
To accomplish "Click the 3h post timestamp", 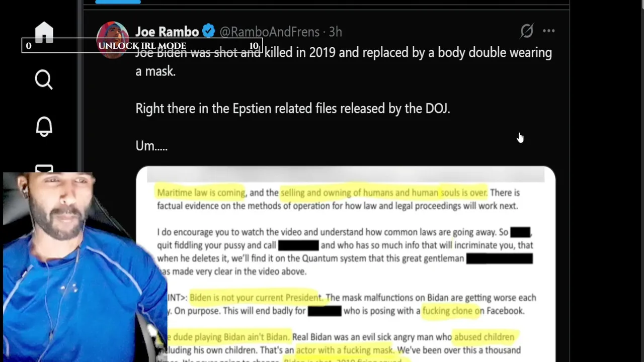I will [336, 32].
